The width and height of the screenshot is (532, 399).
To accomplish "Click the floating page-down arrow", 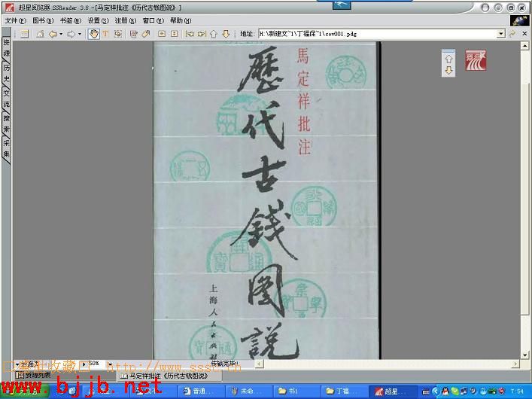I will pos(448,70).
